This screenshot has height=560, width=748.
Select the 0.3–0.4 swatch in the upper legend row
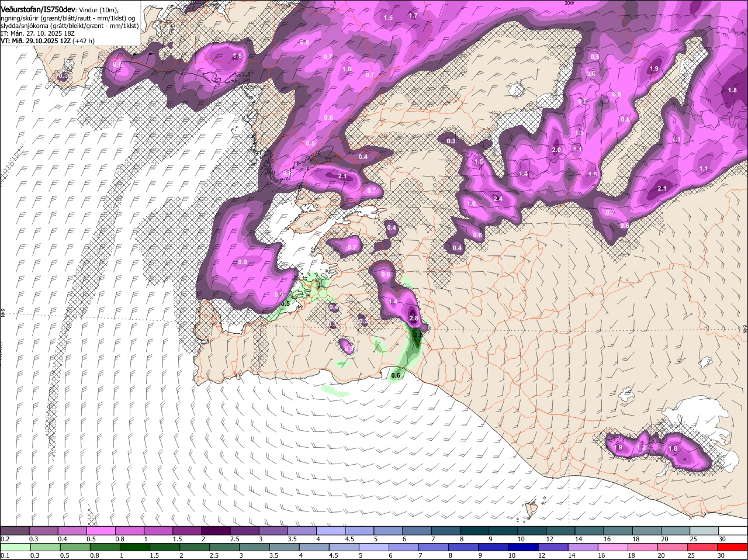coord(43,530)
